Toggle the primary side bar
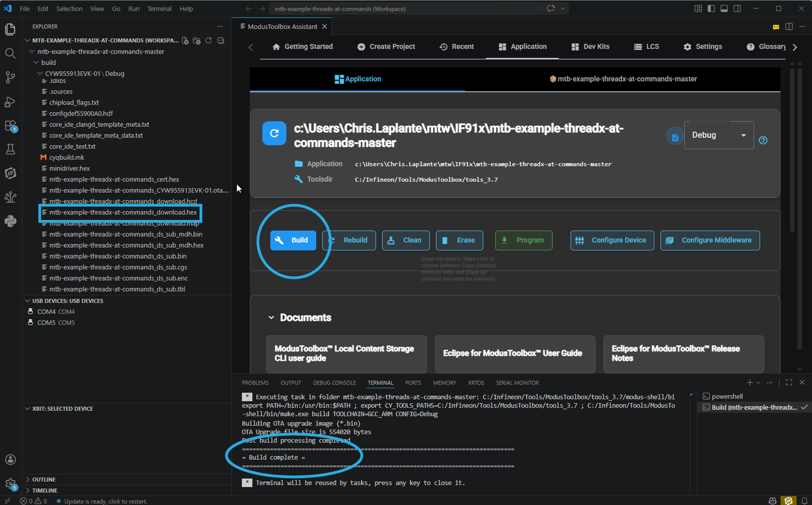The height and width of the screenshot is (505, 812). click(711, 9)
